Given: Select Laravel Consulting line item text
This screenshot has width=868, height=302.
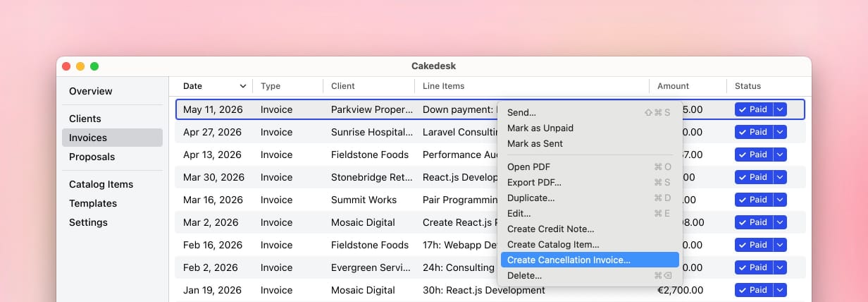Looking at the screenshot, I should (x=461, y=132).
